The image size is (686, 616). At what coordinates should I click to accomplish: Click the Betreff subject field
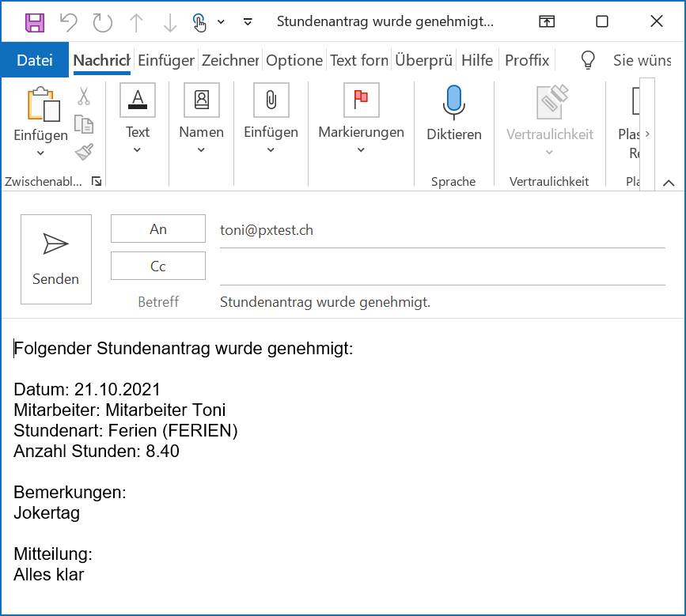[442, 302]
